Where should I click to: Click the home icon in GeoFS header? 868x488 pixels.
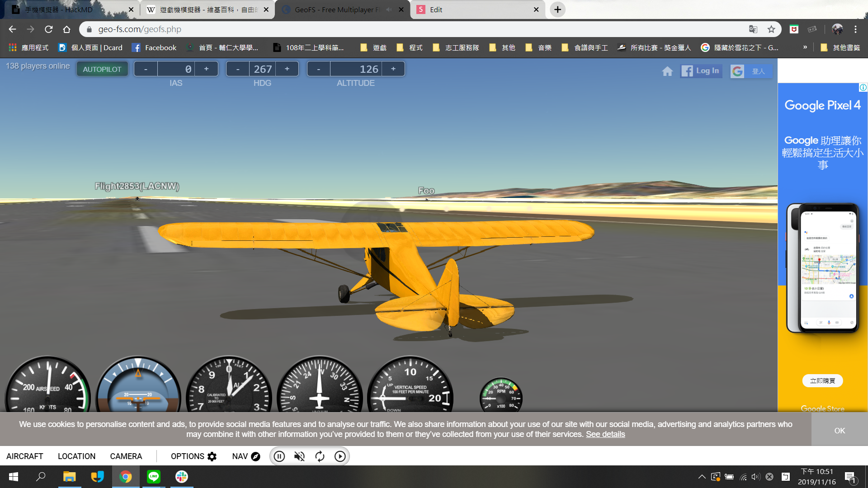667,71
